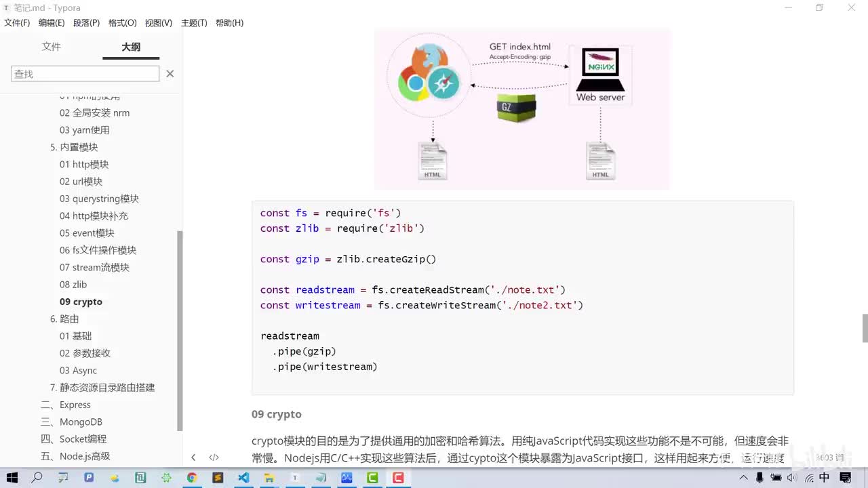Open Sublime Text from the taskbar
The height and width of the screenshot is (488, 868).
tap(218, 478)
